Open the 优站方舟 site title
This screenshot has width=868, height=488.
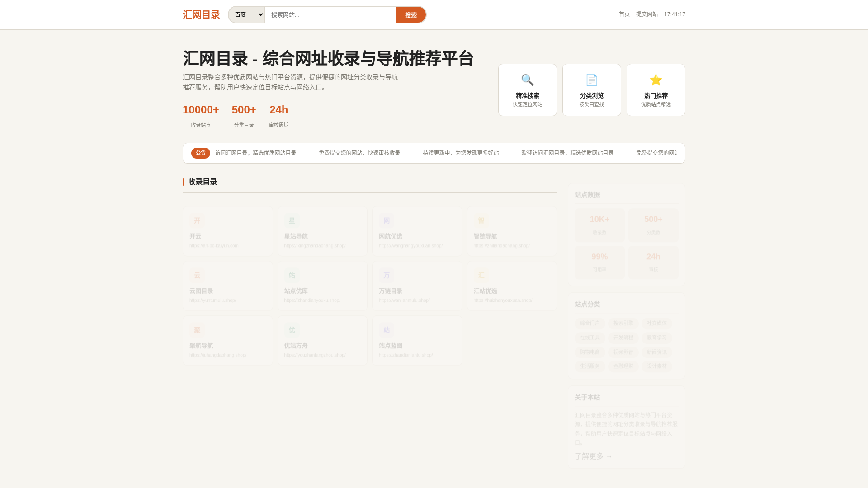coord(296,346)
